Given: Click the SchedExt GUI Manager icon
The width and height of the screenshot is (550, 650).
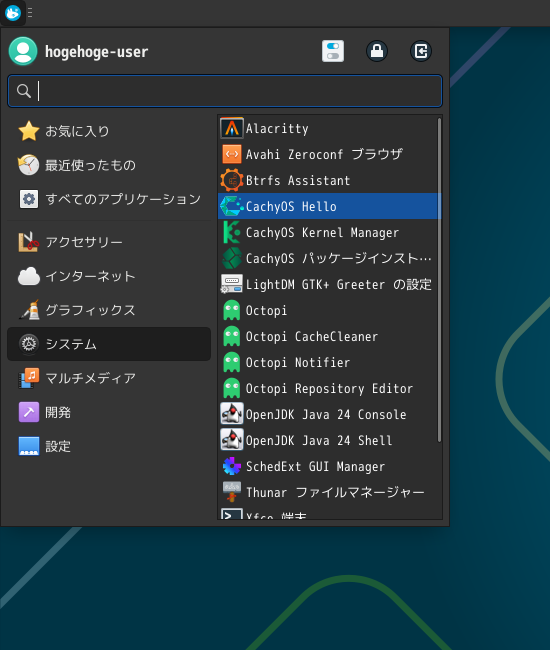Looking at the screenshot, I should pyautogui.click(x=232, y=466).
